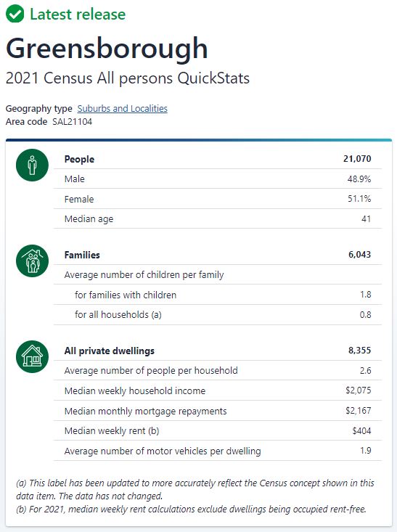Click Average number of motor vehicles row
Screen dimensions: 397x532
[218, 451]
